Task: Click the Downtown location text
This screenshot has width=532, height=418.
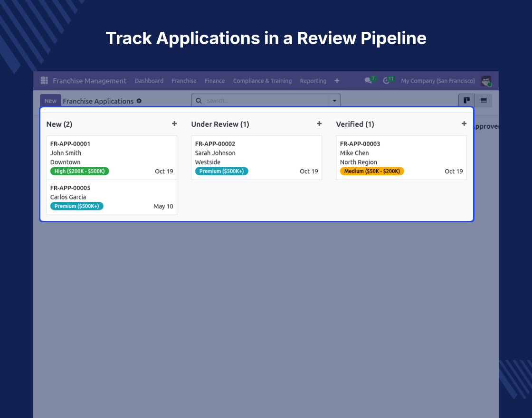Action: 66,162
